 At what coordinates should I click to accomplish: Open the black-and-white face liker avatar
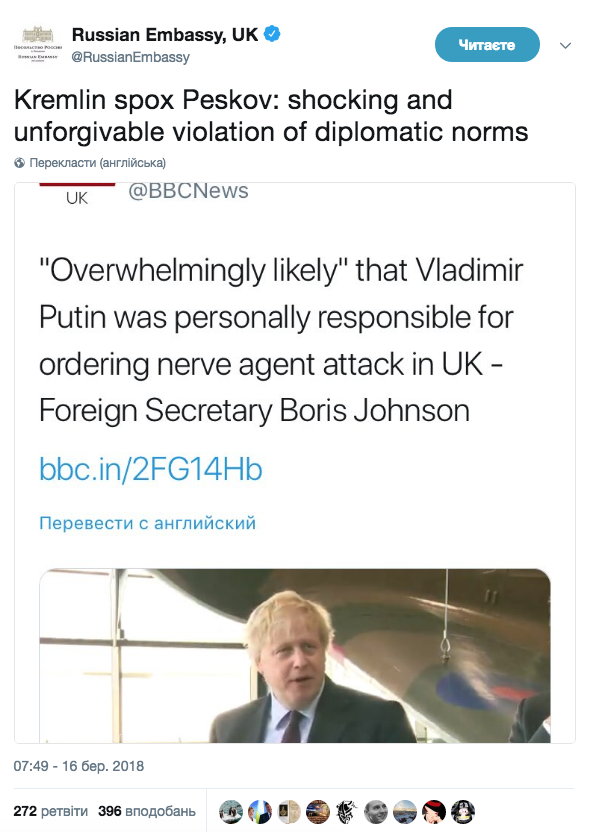click(x=376, y=812)
